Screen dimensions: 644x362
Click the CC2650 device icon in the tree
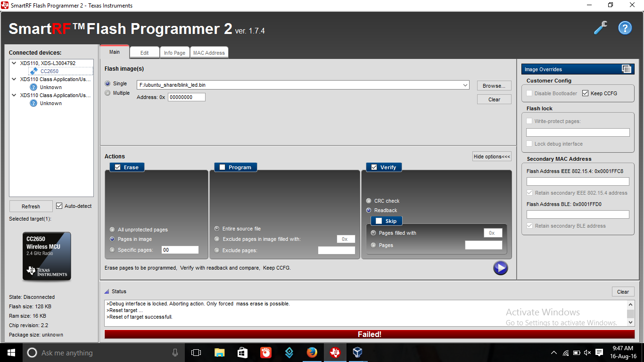[x=33, y=71]
